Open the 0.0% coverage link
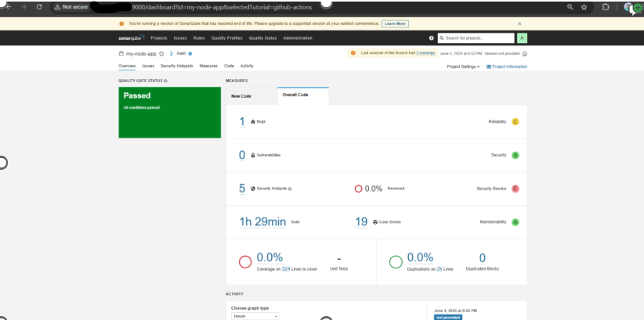644x320 pixels. click(x=270, y=257)
